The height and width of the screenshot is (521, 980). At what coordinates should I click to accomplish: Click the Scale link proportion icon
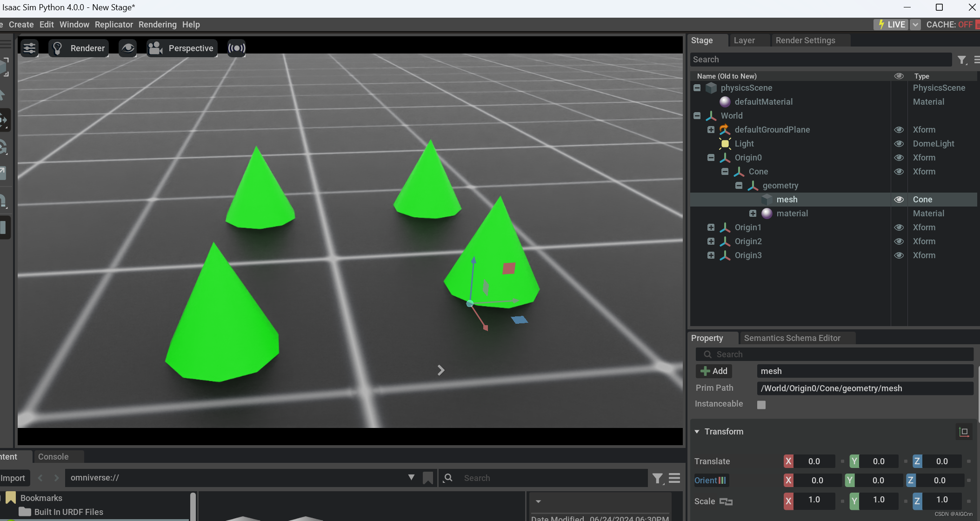[726, 501]
